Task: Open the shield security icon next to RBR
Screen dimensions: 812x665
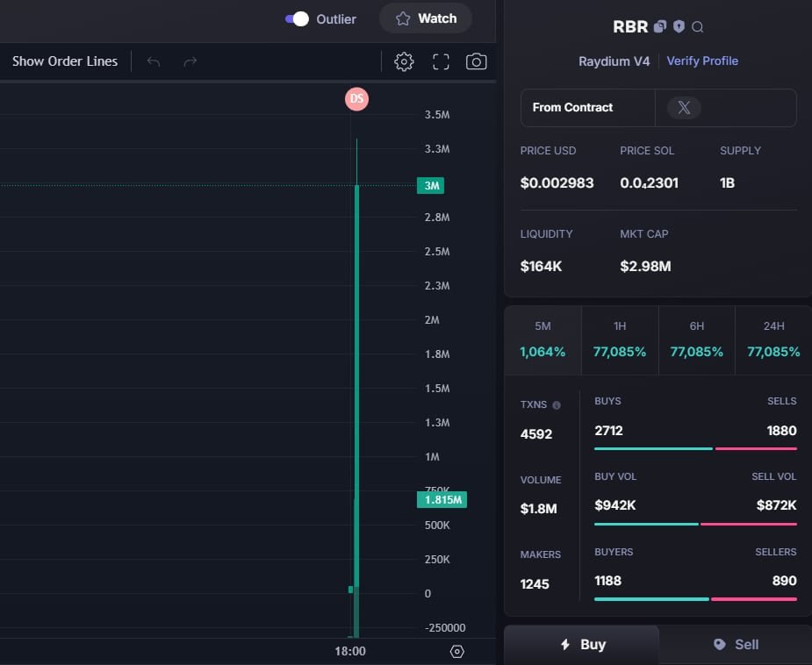Action: click(679, 26)
